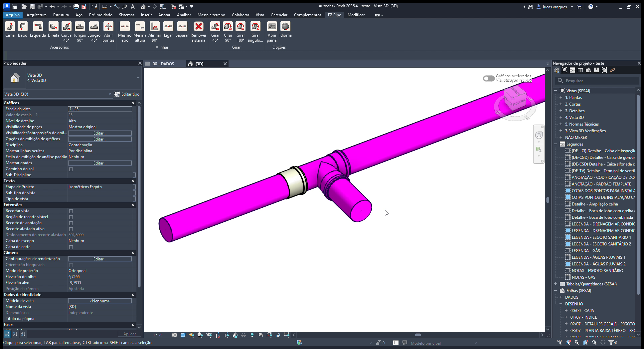
Task: Select the Separar tool
Action: 182,26
